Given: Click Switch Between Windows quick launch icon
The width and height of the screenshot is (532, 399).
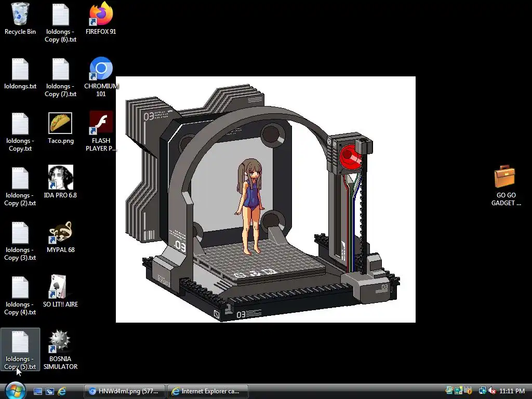Looking at the screenshot, I should (x=50, y=391).
